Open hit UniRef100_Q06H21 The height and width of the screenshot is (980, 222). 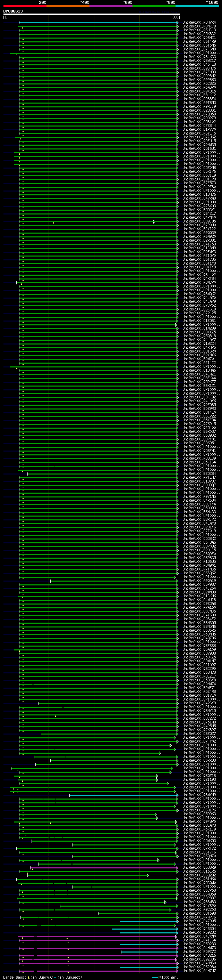pyautogui.click(x=199, y=38)
